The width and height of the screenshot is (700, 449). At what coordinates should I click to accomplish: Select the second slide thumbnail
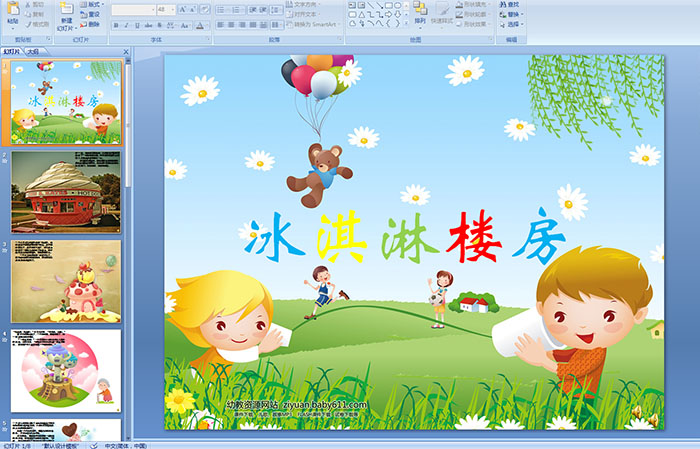pyautogui.click(x=66, y=193)
